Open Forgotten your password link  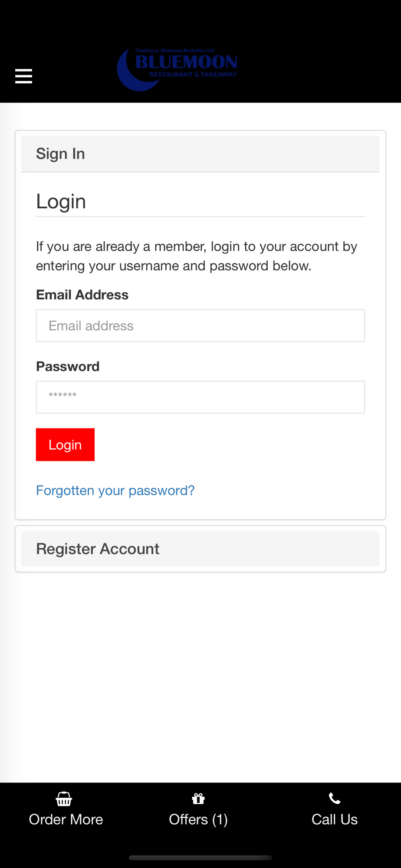[x=115, y=490]
